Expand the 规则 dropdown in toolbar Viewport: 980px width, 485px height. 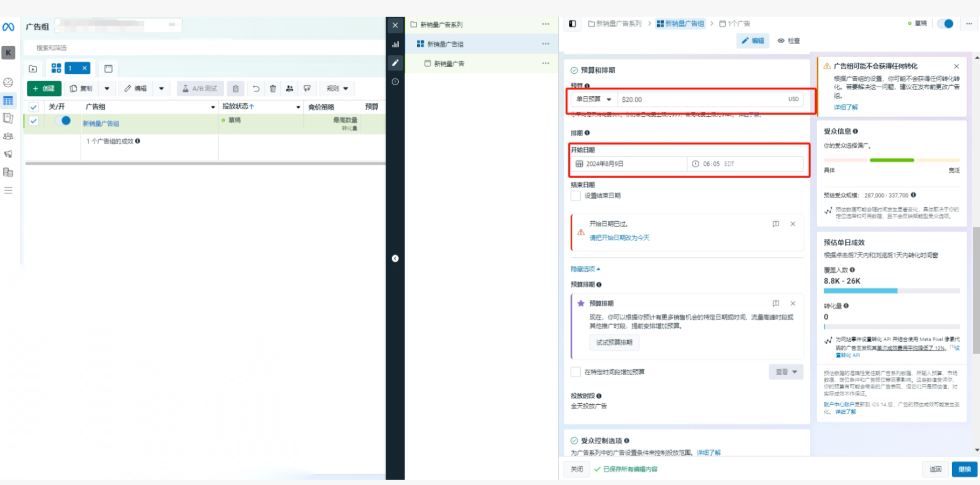338,88
